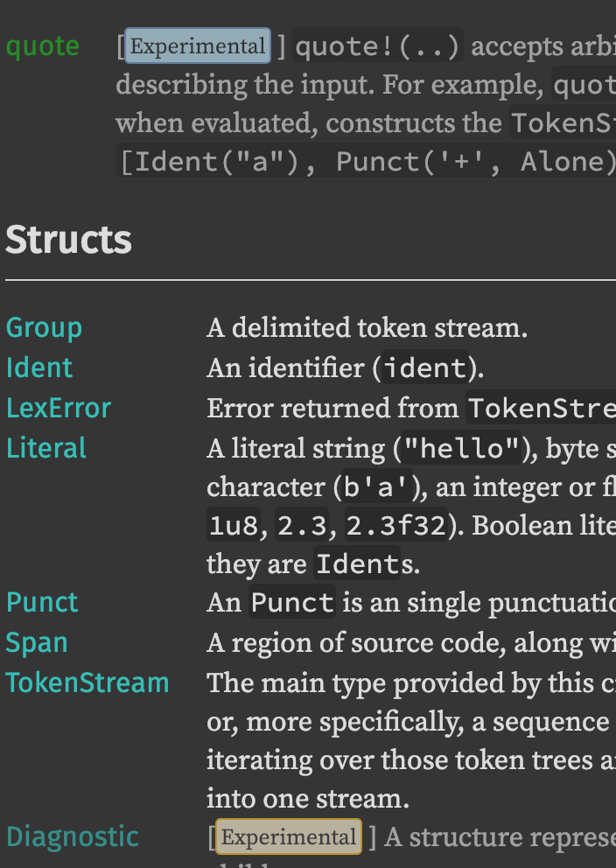Click the Structs section heading

click(x=68, y=240)
